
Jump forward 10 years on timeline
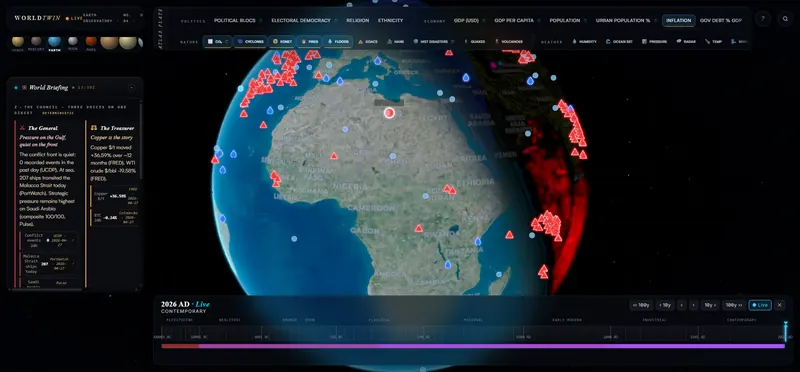(710, 305)
